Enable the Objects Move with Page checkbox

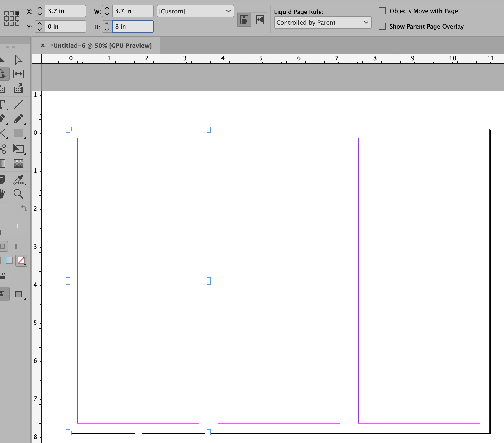[382, 10]
